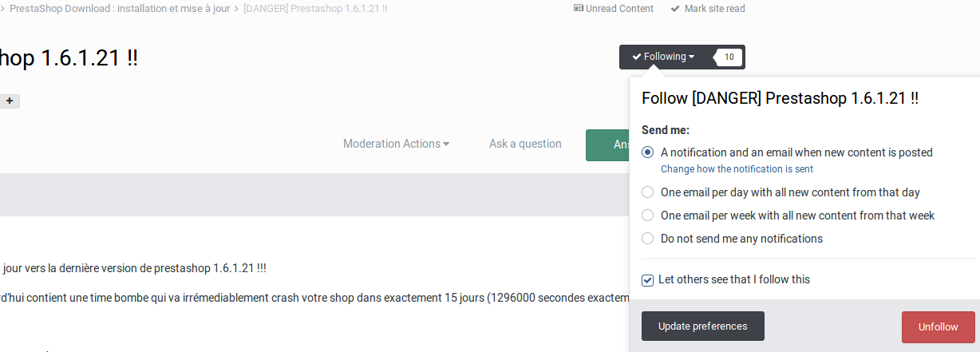Screen dimensions: 980x352
Task: Click the plus tag icon below the title
Action: (x=10, y=101)
